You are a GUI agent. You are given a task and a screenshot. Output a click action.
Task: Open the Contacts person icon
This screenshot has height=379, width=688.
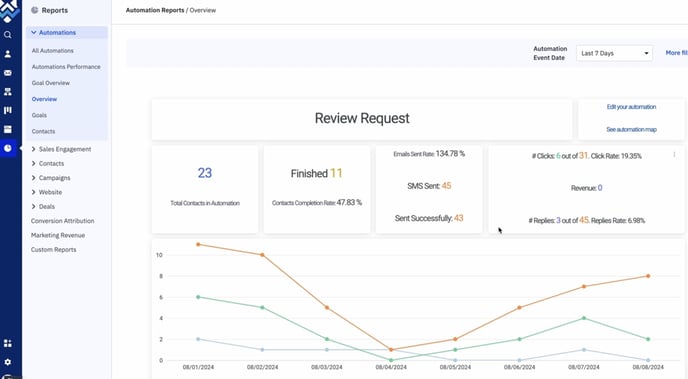coord(7,54)
